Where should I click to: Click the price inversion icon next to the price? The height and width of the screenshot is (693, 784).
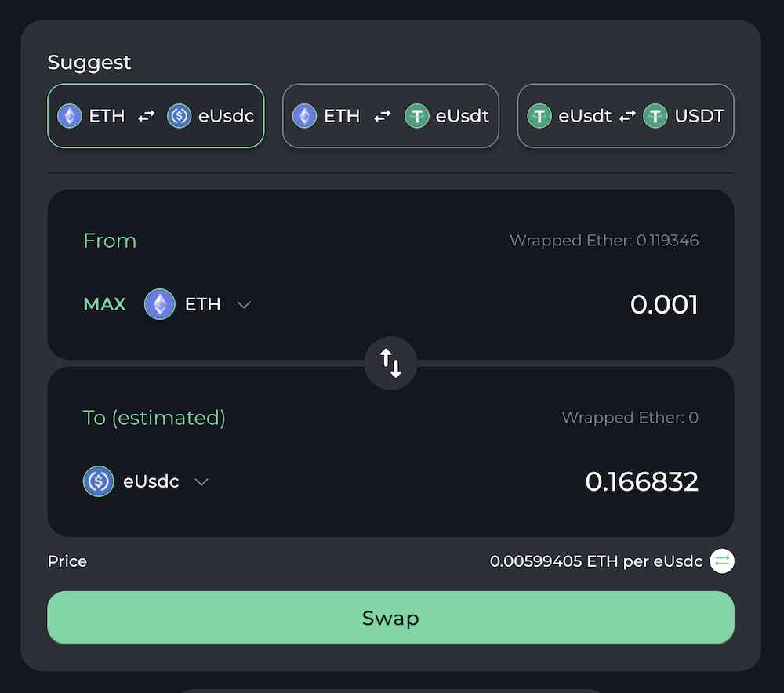(721, 561)
